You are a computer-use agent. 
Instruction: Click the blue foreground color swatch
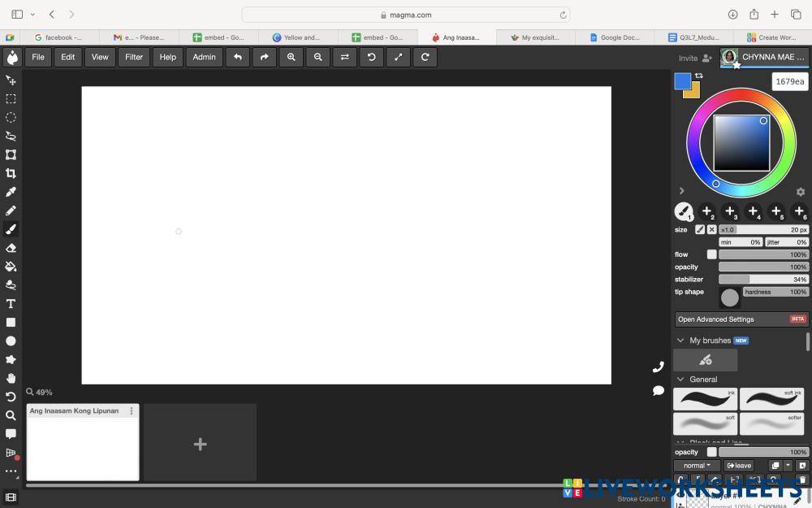coord(682,81)
